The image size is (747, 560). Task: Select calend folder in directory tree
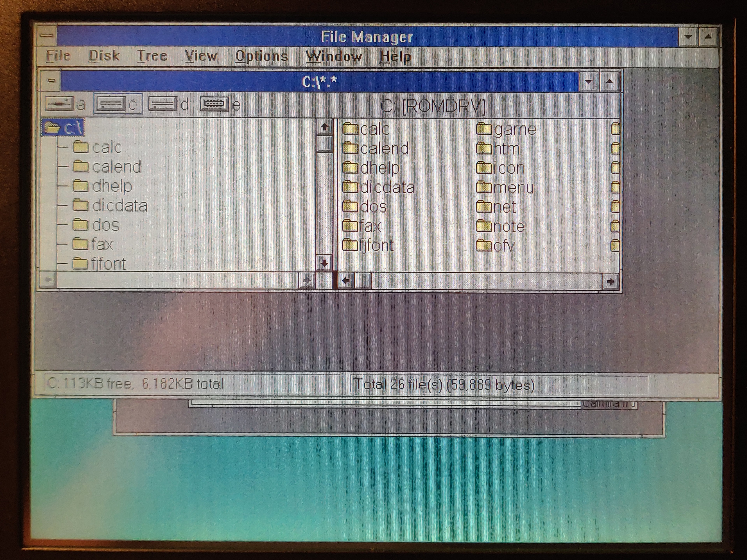(107, 167)
